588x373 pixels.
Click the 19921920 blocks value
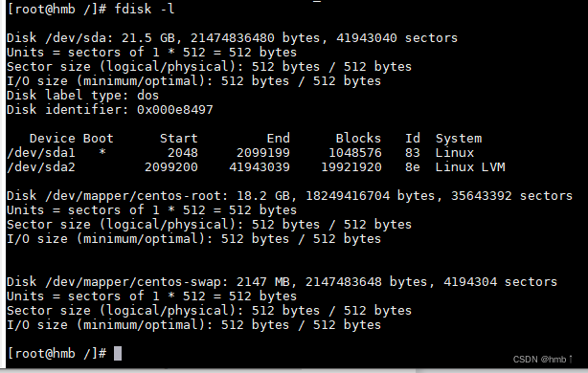(351, 167)
